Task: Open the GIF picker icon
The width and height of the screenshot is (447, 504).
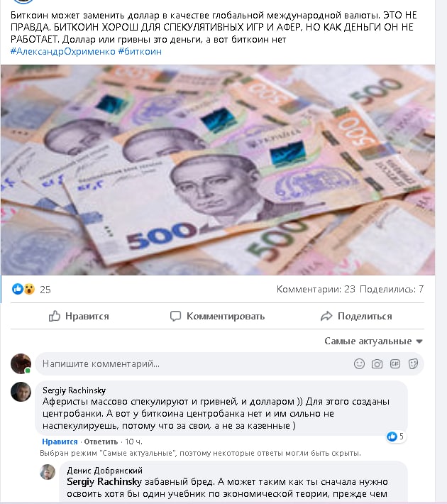Action: [395, 364]
